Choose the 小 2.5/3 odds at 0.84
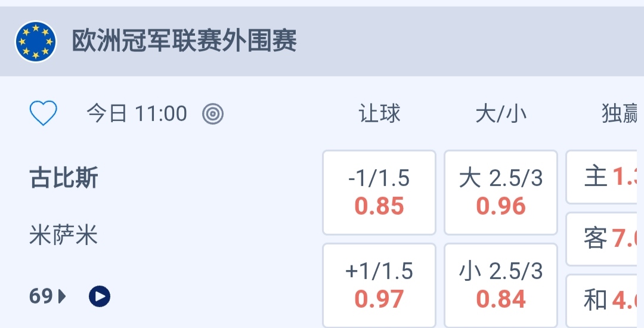Image resolution: width=644 pixels, height=328 pixels. [x=501, y=285]
